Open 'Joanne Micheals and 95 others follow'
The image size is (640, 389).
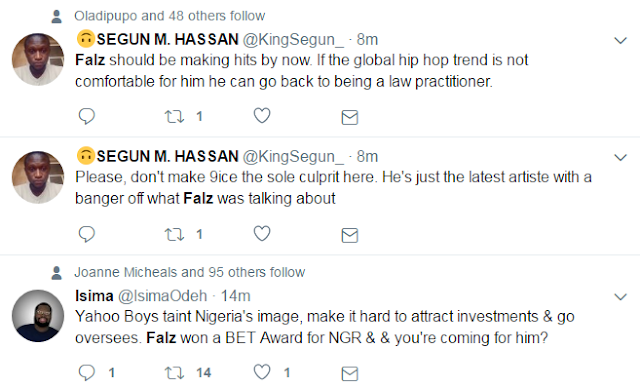tap(189, 272)
